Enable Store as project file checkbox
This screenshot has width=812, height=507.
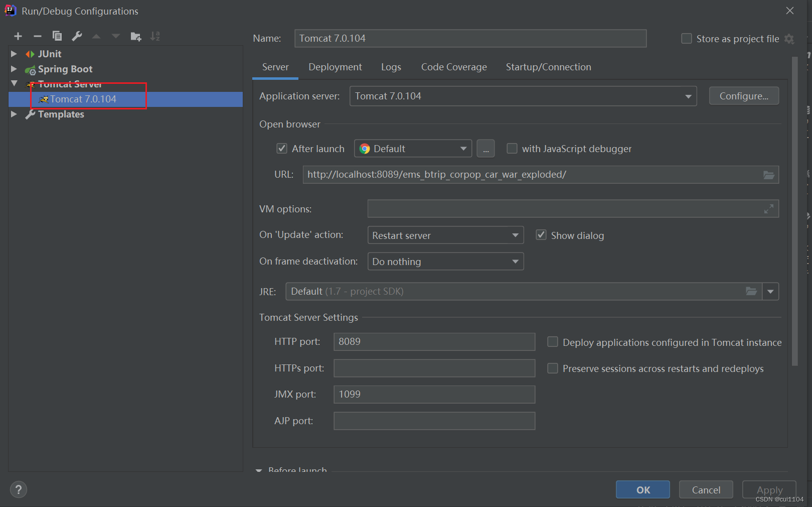coord(687,39)
